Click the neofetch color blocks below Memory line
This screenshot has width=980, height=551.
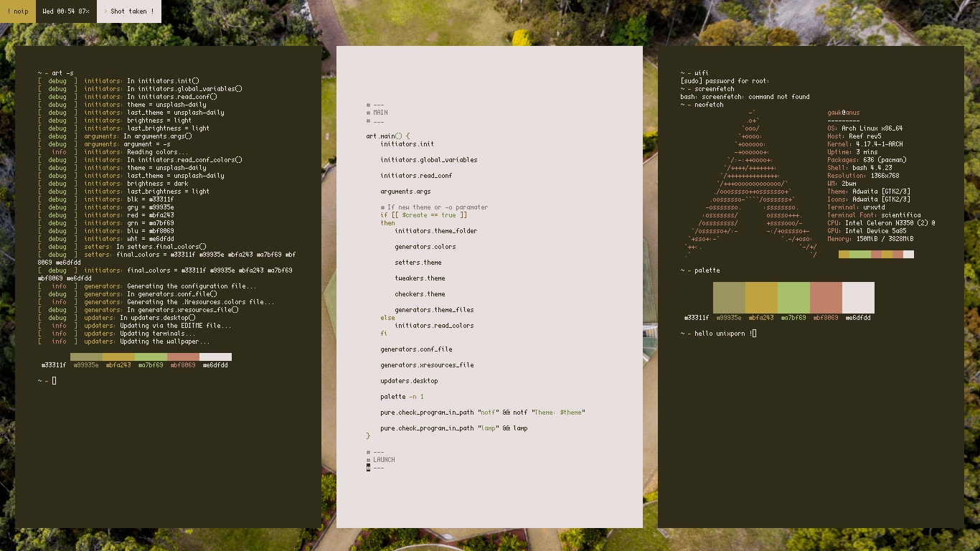point(876,254)
